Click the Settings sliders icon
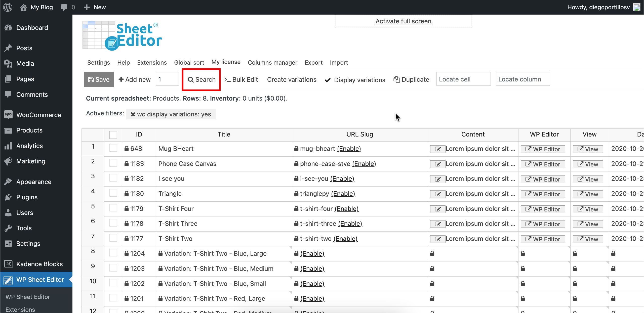Image resolution: width=644 pixels, height=313 pixels. pyautogui.click(x=8, y=244)
